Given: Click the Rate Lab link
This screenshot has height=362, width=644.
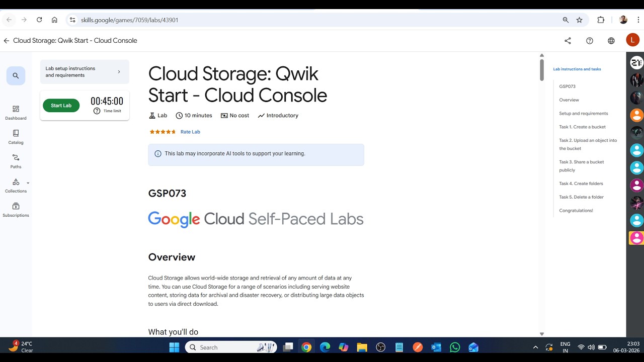Looking at the screenshot, I should click(190, 132).
